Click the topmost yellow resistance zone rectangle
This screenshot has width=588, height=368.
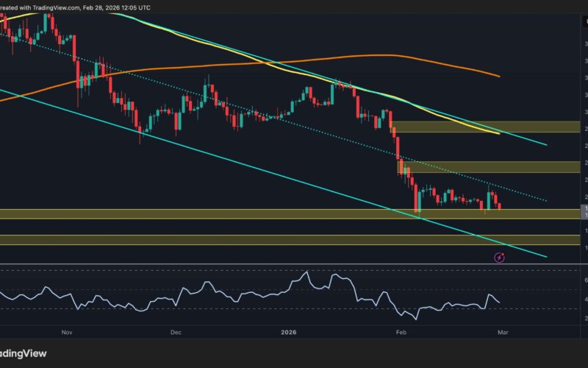coord(485,127)
